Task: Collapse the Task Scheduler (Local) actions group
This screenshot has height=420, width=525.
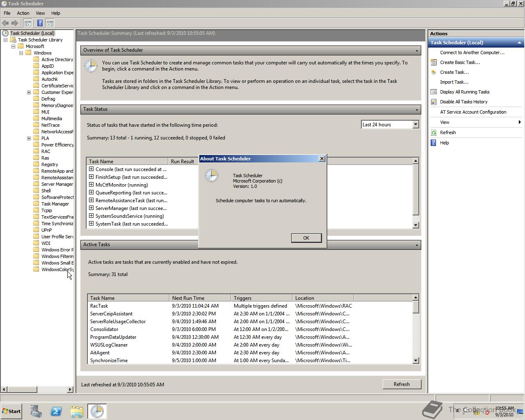Action: (519, 43)
